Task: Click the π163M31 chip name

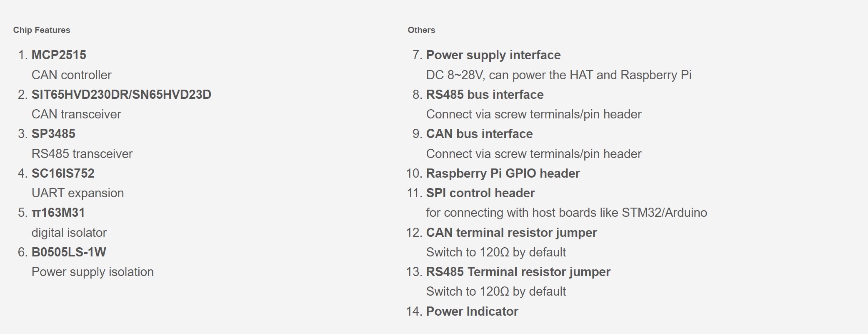Action: point(58,213)
